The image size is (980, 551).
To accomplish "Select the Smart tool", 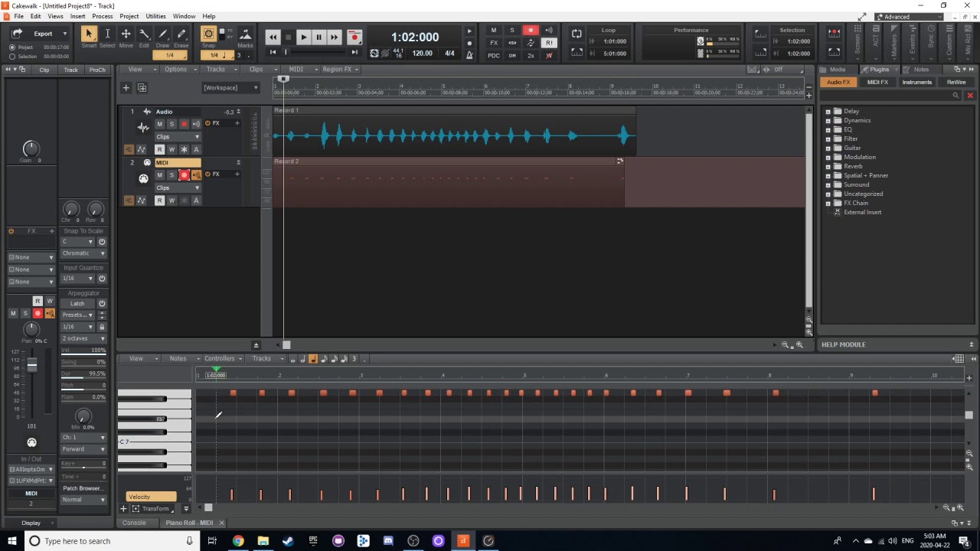I will pos(89,34).
